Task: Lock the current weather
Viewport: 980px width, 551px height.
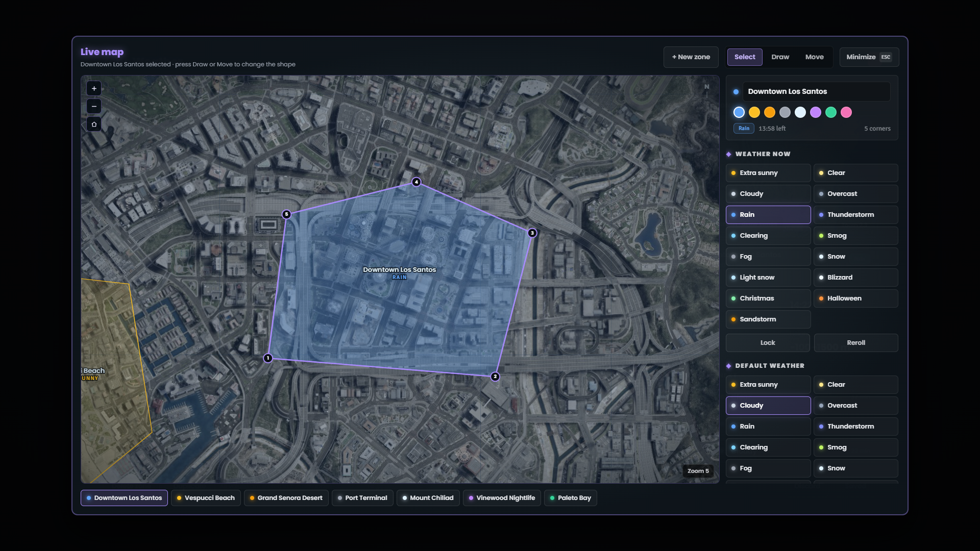Action: coord(768,343)
